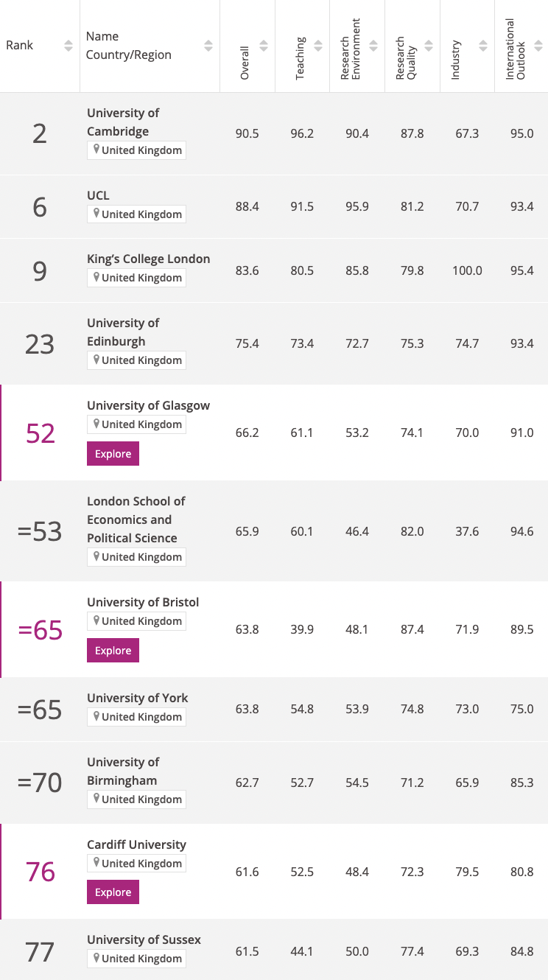
Task: Open University of Cambridge link
Action: click(x=123, y=122)
